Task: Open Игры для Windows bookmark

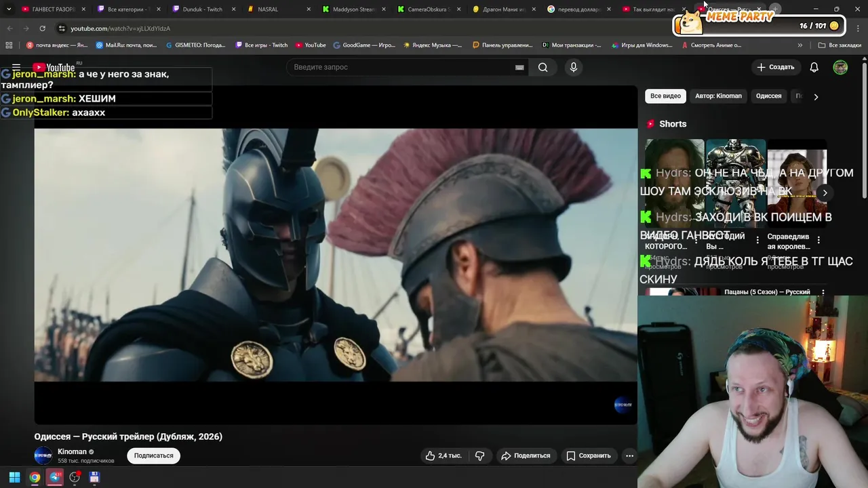Action: point(642,45)
